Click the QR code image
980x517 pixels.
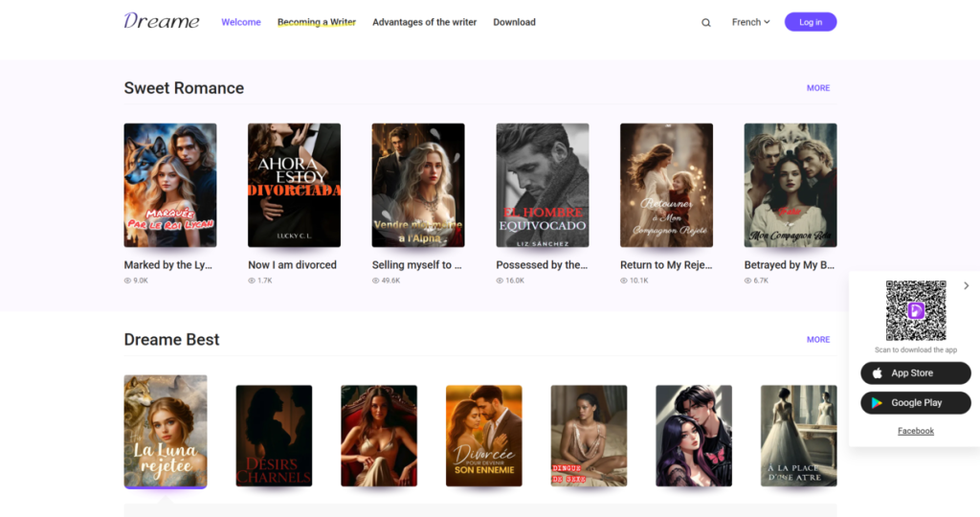[915, 310]
